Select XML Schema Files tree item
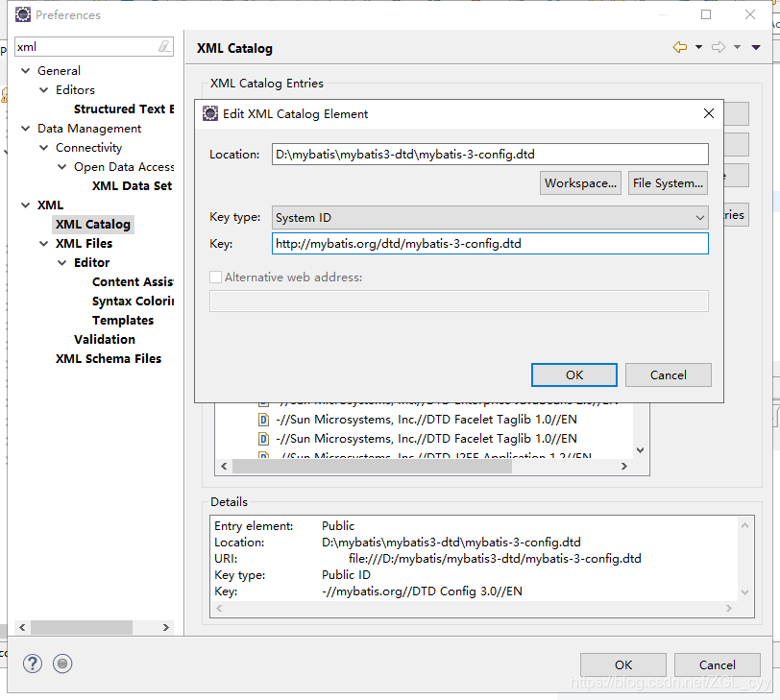 109,358
